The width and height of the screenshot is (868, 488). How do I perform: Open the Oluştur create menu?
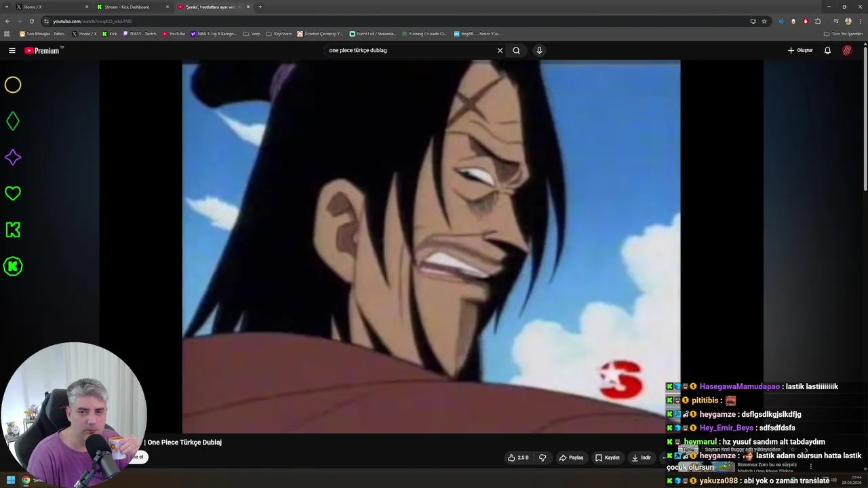tap(800, 50)
